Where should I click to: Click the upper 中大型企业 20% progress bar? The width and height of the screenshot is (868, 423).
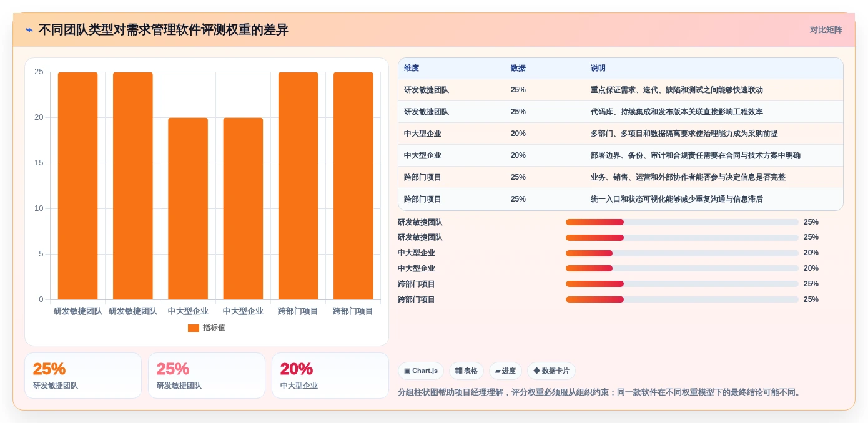(682, 253)
